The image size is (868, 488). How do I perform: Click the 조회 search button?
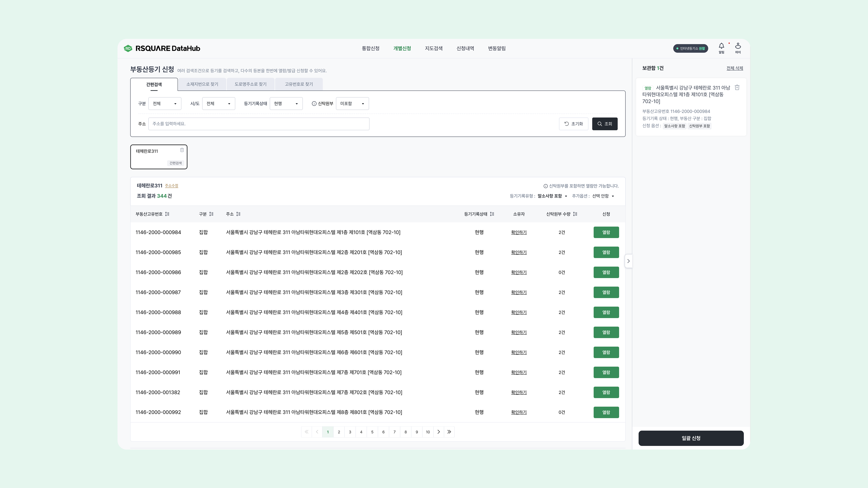pos(604,124)
